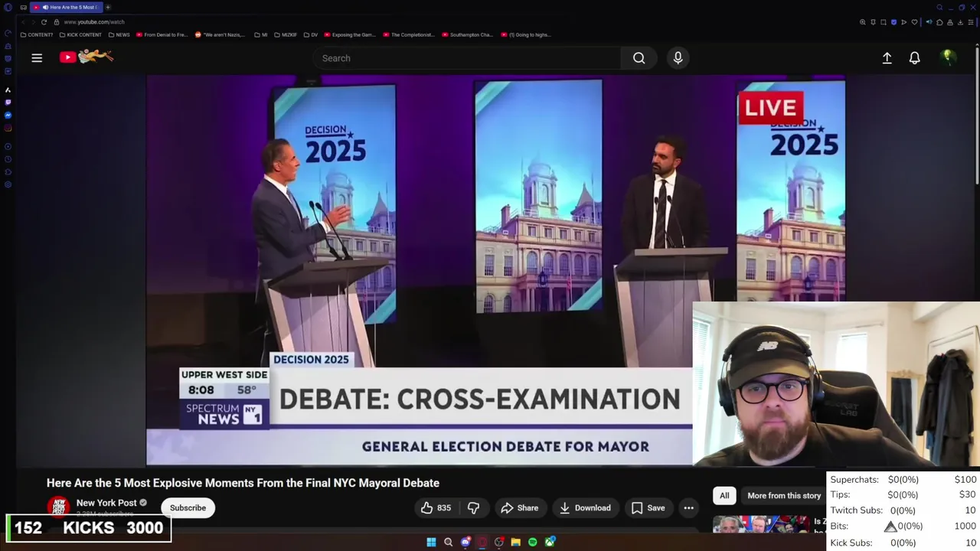Viewport: 980px width, 551px height.
Task: Open the Xbox app from the taskbar
Action: [550, 542]
